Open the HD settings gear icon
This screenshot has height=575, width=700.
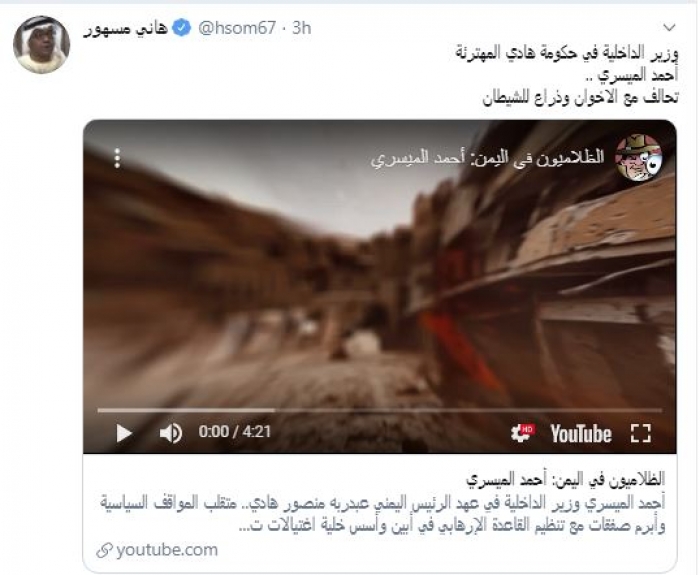coord(522,433)
